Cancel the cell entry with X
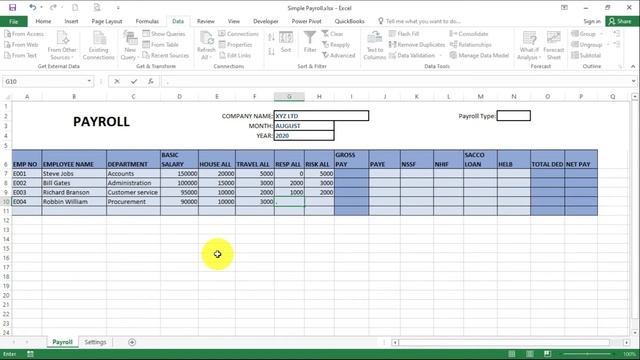Image resolution: width=640 pixels, height=360 pixels. 117,81
